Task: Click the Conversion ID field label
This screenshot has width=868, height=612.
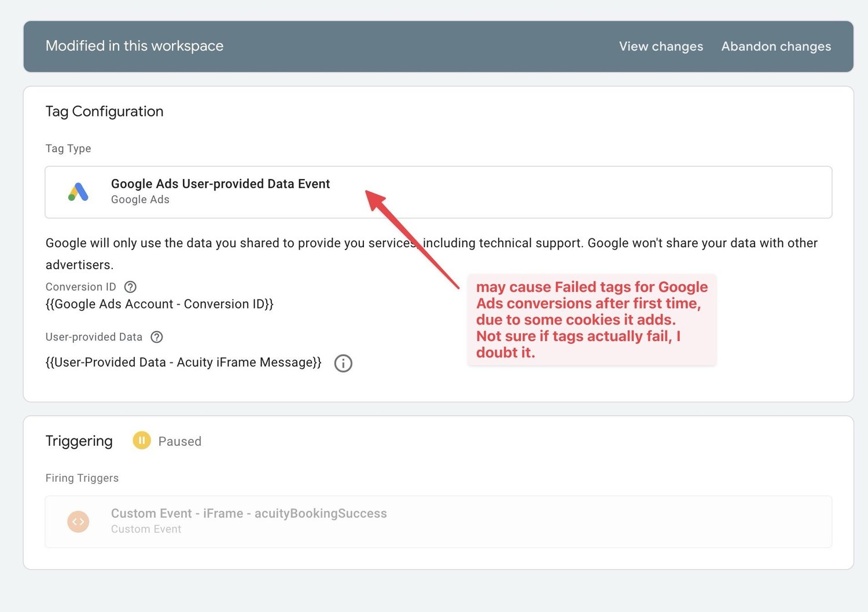Action: click(x=81, y=287)
